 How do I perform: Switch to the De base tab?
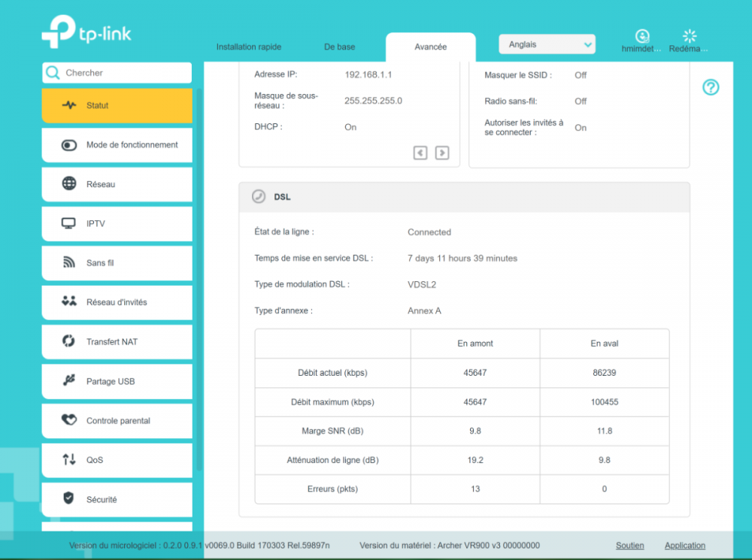pyautogui.click(x=340, y=47)
